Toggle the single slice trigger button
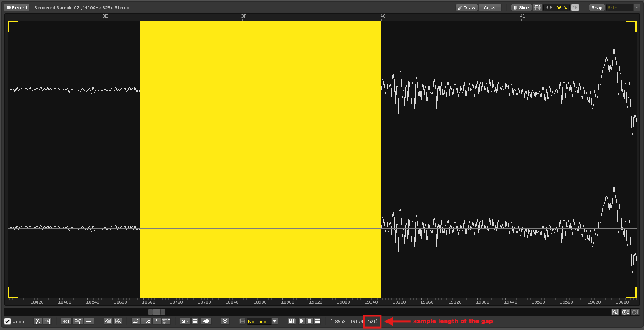Image resolution: width=644 pixels, height=330 pixels. pyautogui.click(x=575, y=7)
